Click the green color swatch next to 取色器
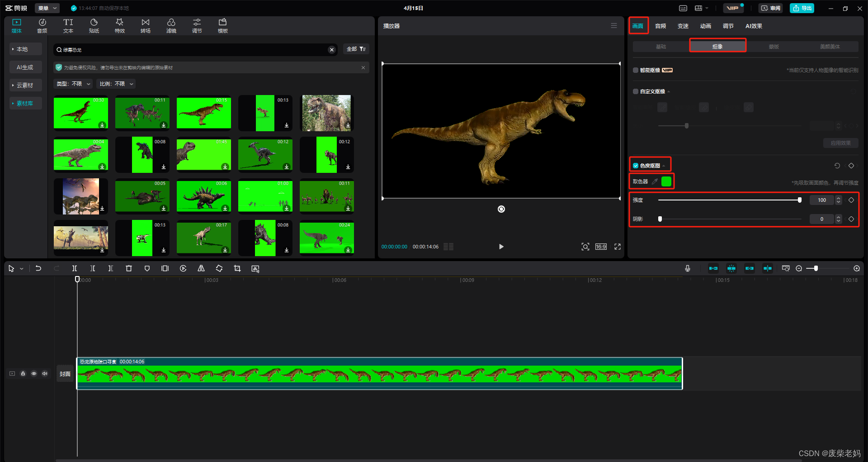The height and width of the screenshot is (462, 868). tap(666, 181)
